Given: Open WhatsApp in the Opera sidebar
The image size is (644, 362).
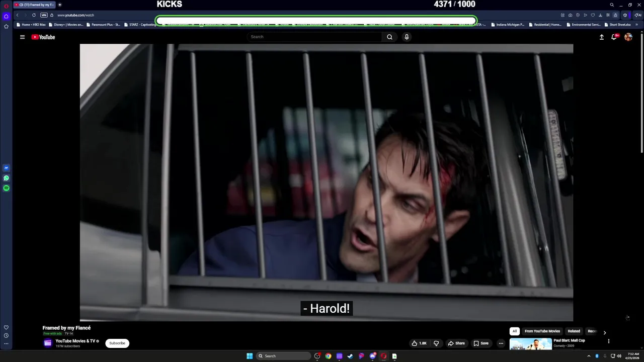Looking at the screenshot, I should [6, 178].
